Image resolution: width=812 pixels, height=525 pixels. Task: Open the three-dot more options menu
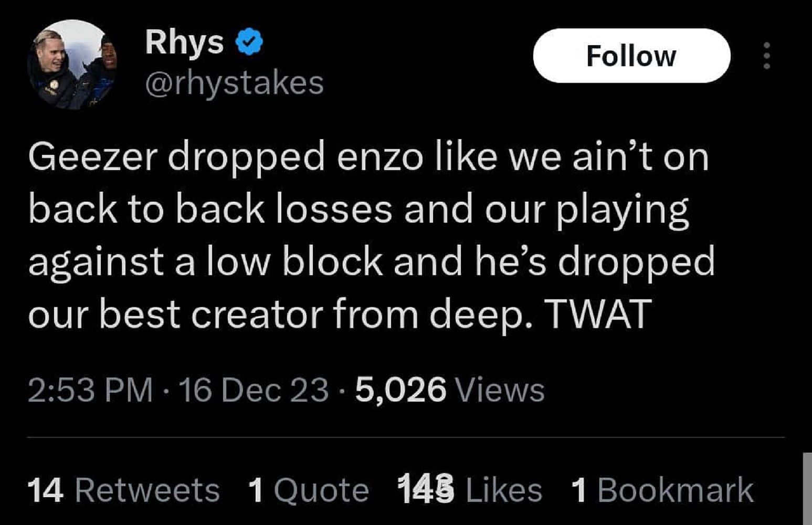[x=766, y=56]
